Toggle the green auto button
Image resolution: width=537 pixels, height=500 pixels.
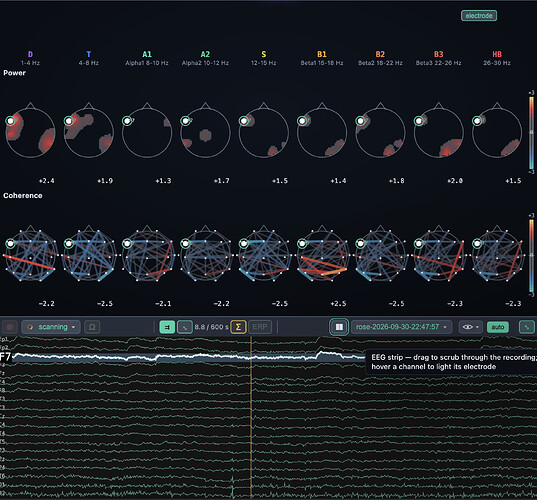pos(498,327)
